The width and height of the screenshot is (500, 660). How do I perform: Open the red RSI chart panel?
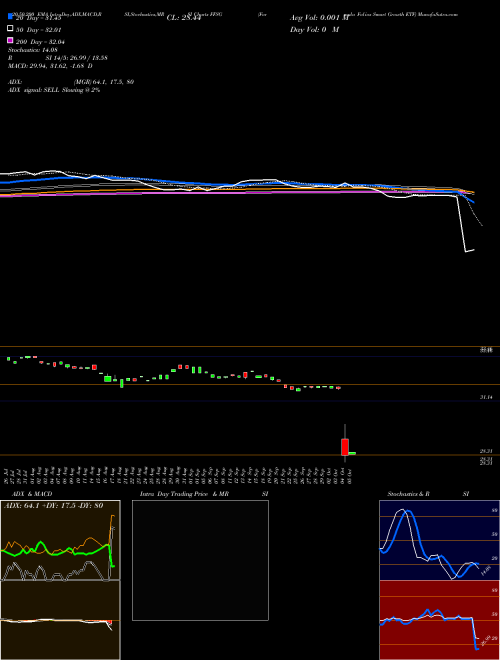point(439,620)
